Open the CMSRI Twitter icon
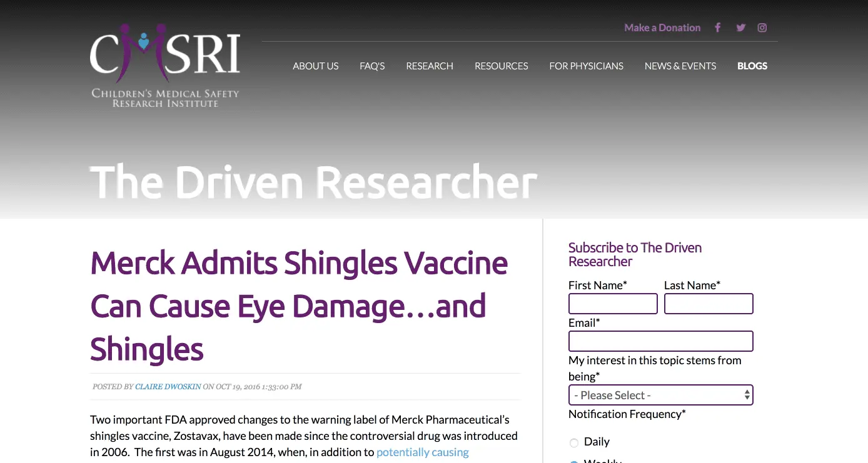 click(741, 27)
